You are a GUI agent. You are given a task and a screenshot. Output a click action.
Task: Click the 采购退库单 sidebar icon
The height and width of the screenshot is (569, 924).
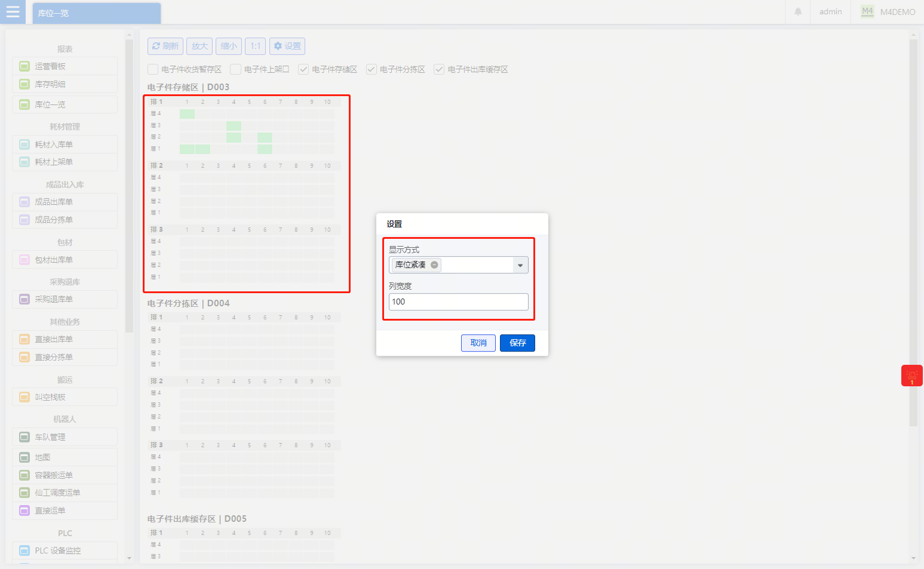[x=24, y=299]
